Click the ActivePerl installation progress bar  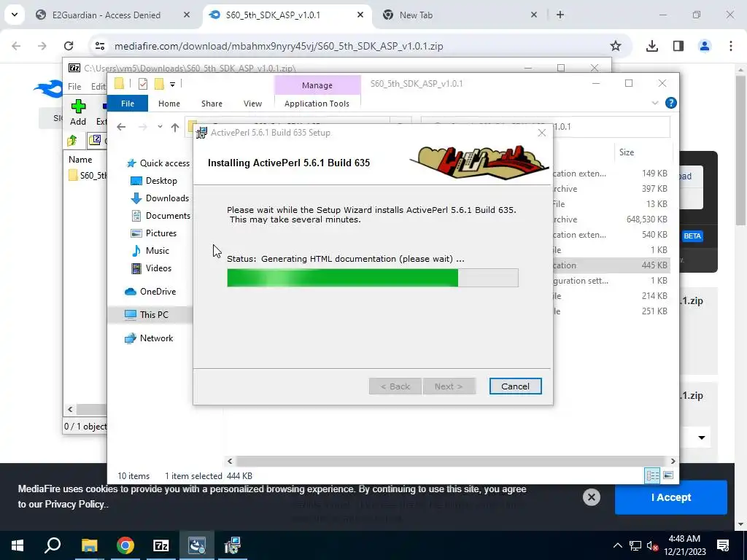[373, 278]
